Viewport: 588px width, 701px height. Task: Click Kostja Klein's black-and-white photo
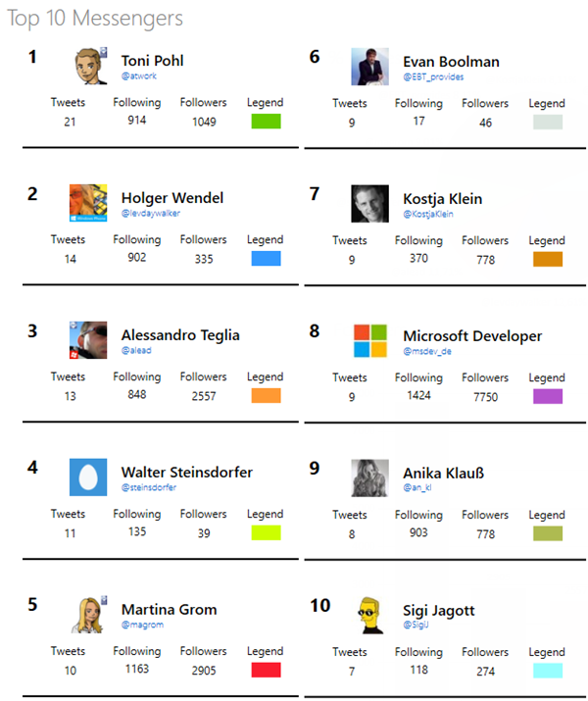pos(370,203)
